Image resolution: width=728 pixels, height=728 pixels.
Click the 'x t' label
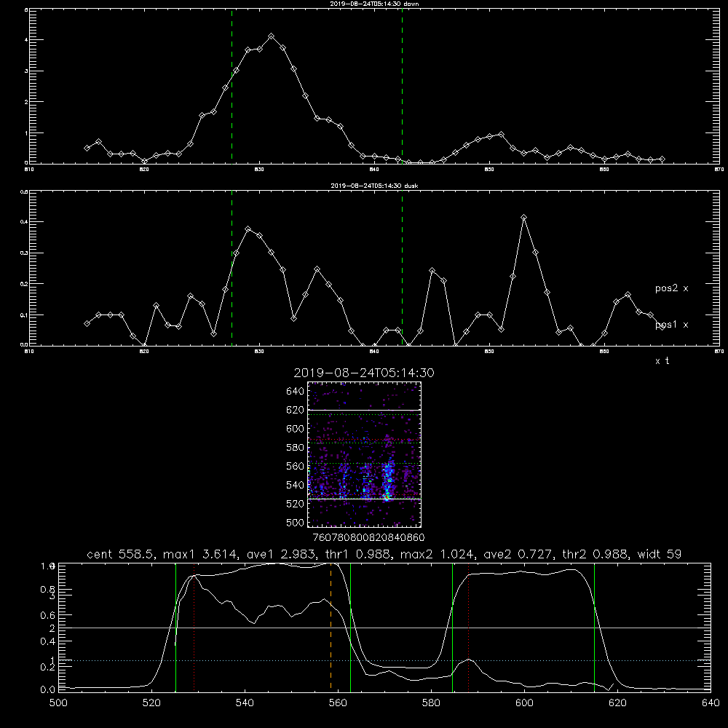[662, 361]
